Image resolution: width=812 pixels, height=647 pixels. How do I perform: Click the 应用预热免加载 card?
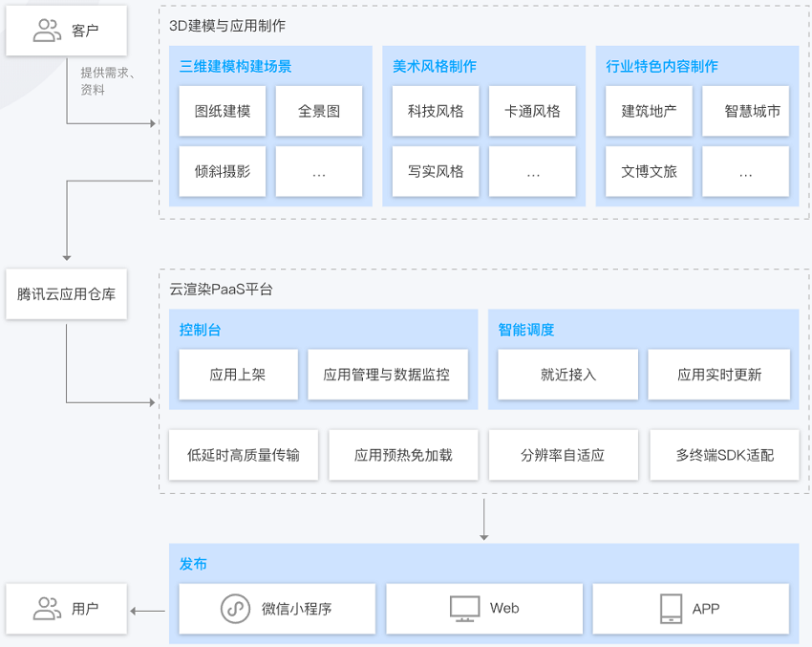pyautogui.click(x=403, y=455)
